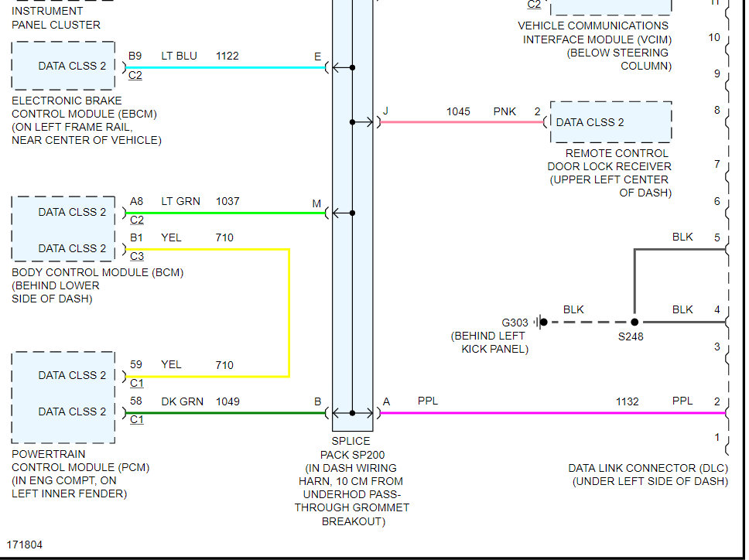Click the LT GRN wire color label
This screenshot has height=560, width=749.
click(180, 201)
